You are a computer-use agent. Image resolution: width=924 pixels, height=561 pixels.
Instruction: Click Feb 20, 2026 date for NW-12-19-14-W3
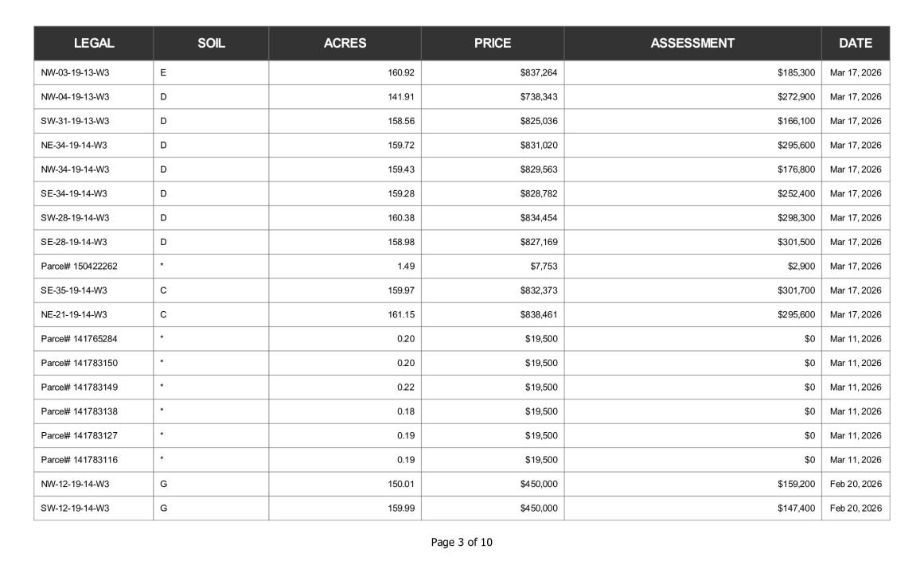click(x=856, y=484)
